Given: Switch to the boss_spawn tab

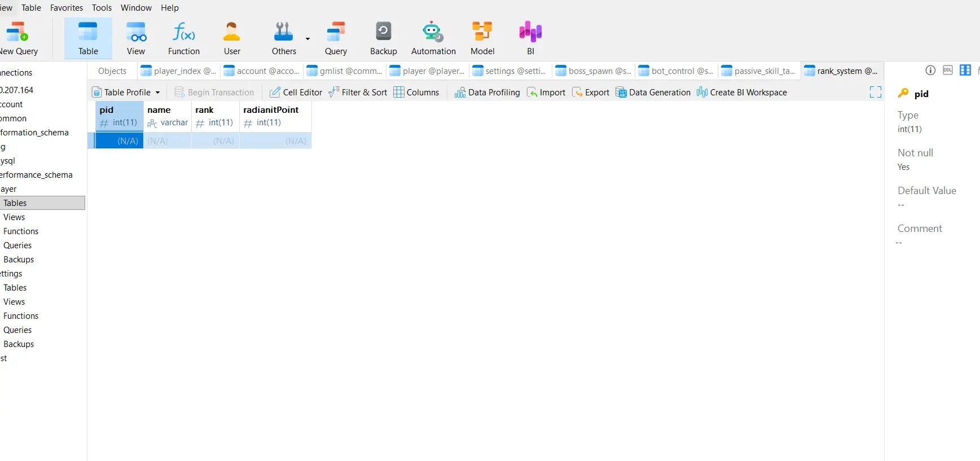Looking at the screenshot, I should [x=594, y=71].
